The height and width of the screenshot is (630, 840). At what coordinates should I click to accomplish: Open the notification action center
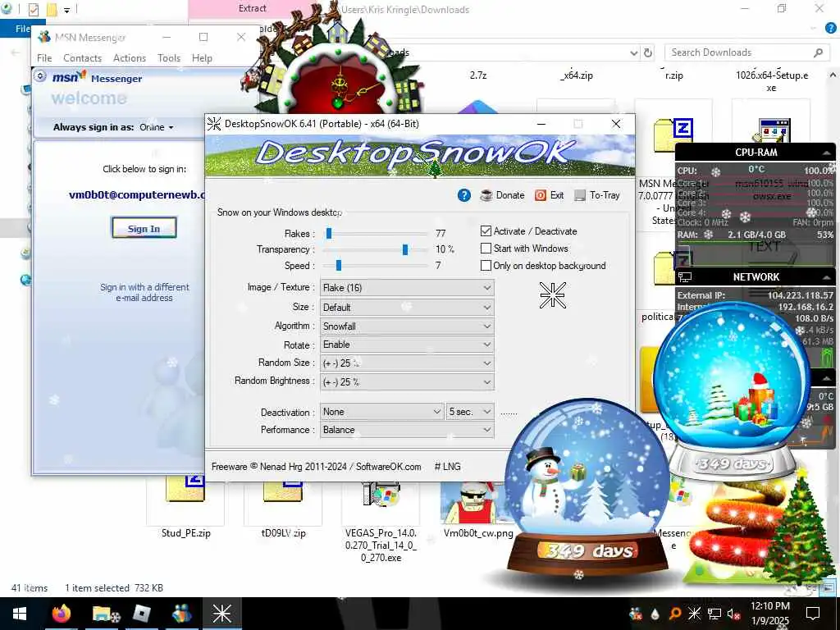point(813,614)
